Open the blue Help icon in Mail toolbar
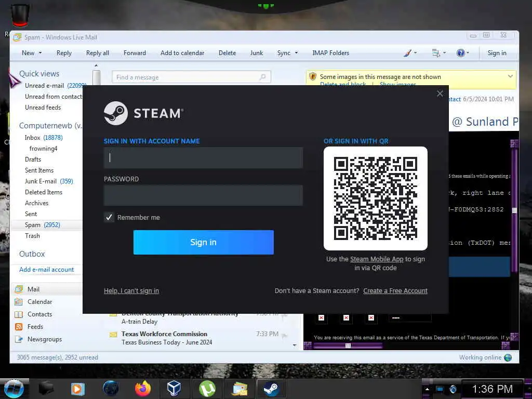532x399 pixels. coord(460,53)
